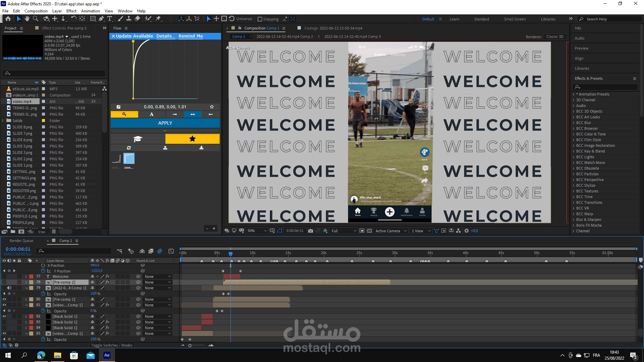Click the snapshot camera icon in viewer

pyautogui.click(x=311, y=231)
